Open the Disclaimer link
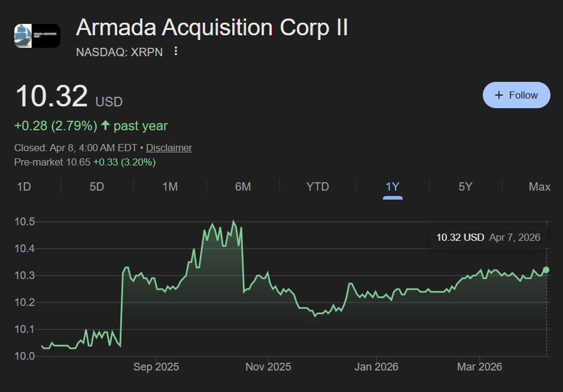563x392 pixels. (169, 148)
